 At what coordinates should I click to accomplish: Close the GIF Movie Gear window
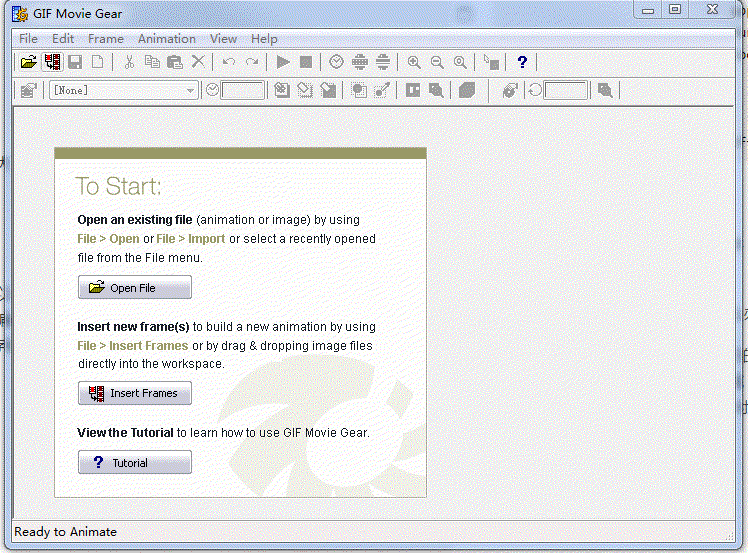pos(712,10)
